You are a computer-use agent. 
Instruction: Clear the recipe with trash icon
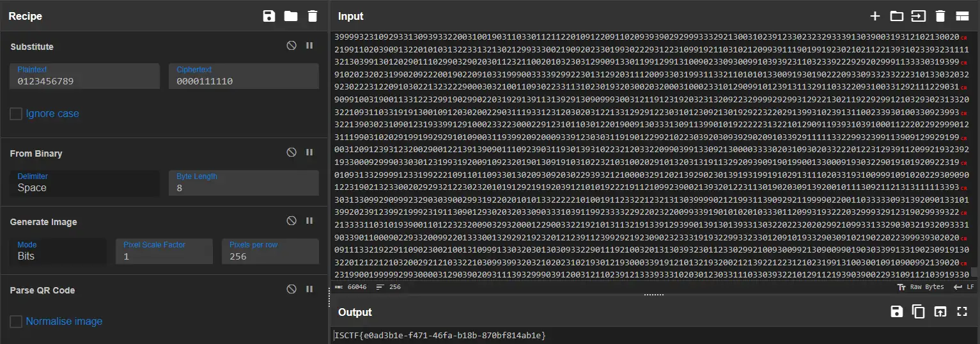pyautogui.click(x=312, y=16)
